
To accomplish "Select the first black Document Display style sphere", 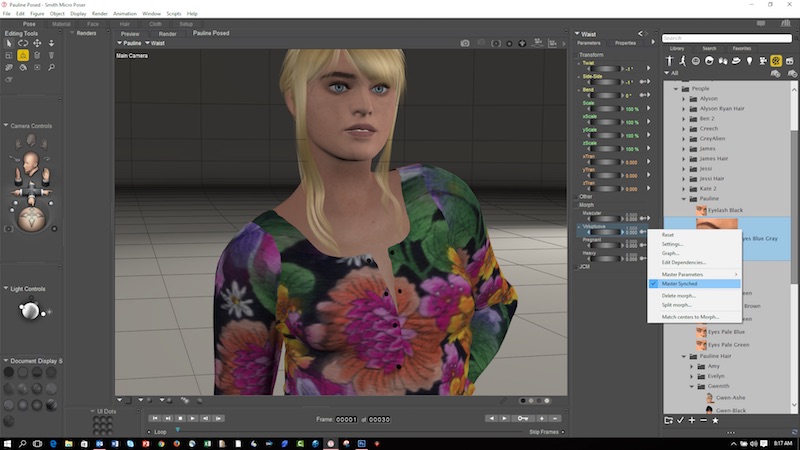I will coord(9,372).
